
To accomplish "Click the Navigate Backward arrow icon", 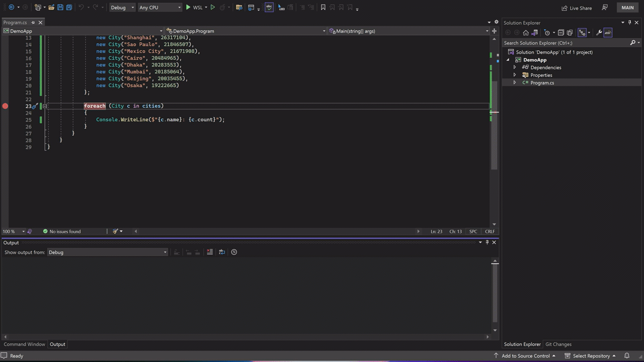I will click(x=12, y=7).
